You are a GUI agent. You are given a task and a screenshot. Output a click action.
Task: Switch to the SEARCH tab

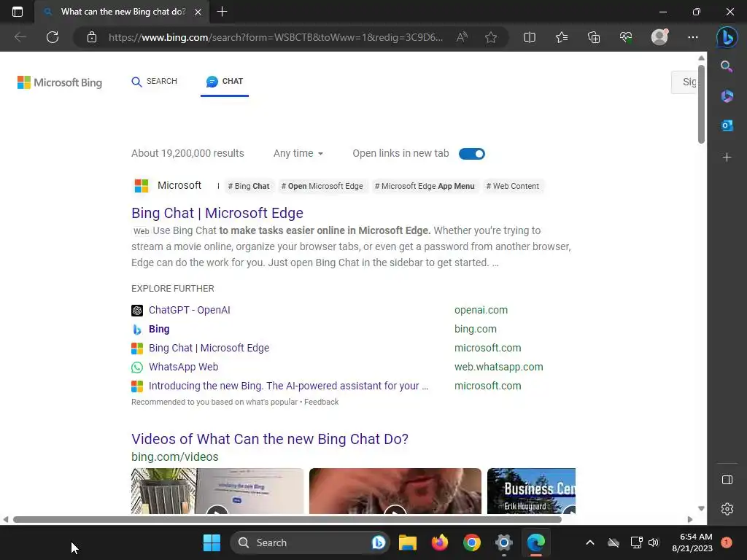pyautogui.click(x=155, y=82)
